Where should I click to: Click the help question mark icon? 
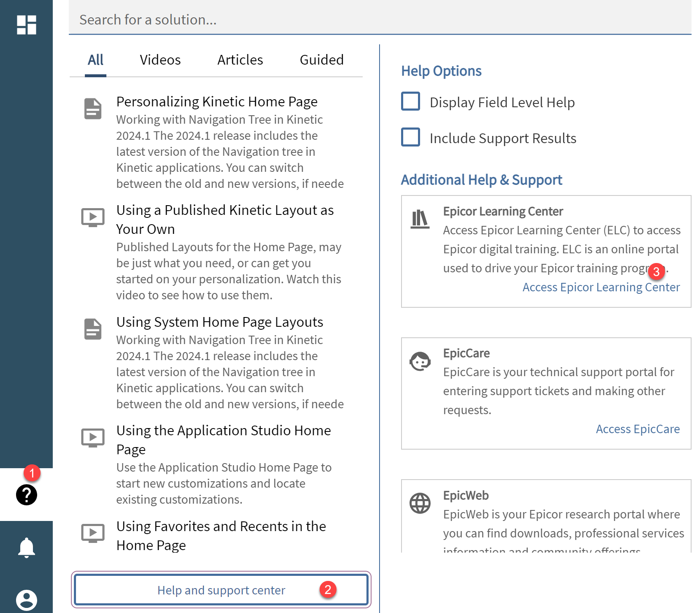coord(26,495)
